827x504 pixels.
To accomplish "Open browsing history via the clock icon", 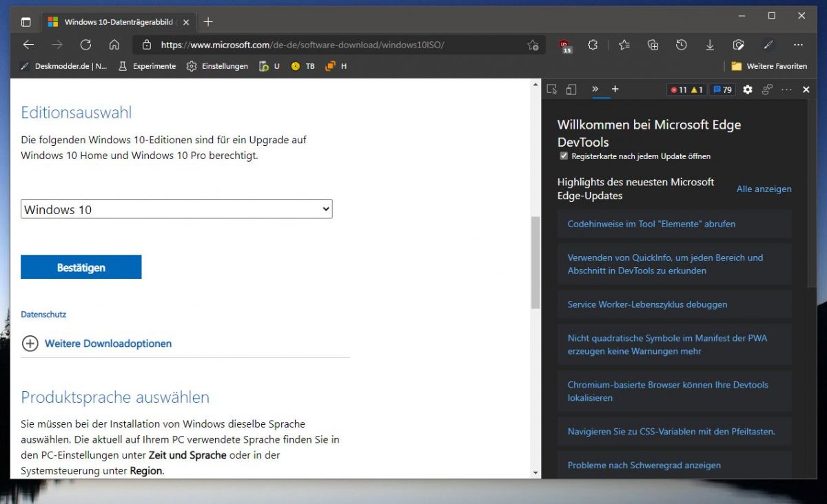I will [x=681, y=44].
